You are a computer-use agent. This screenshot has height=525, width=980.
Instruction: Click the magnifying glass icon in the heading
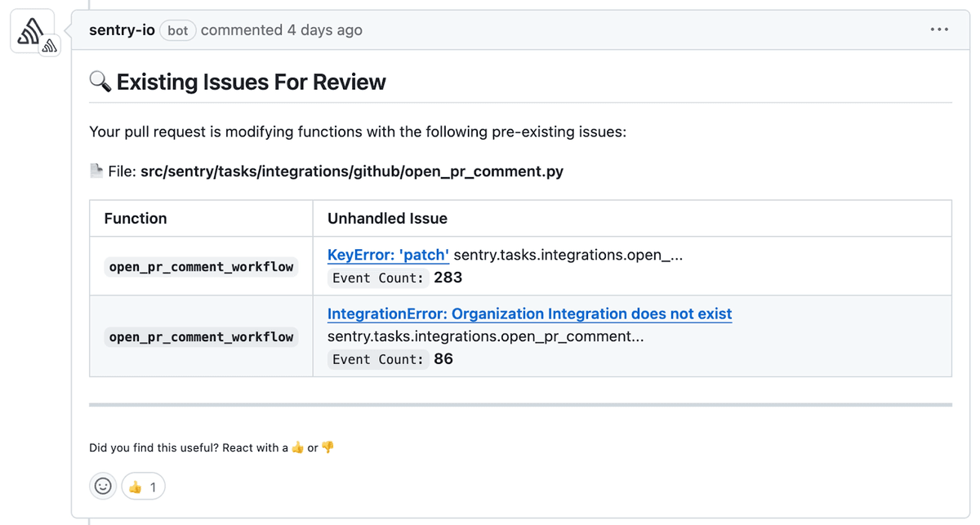pyautogui.click(x=100, y=82)
